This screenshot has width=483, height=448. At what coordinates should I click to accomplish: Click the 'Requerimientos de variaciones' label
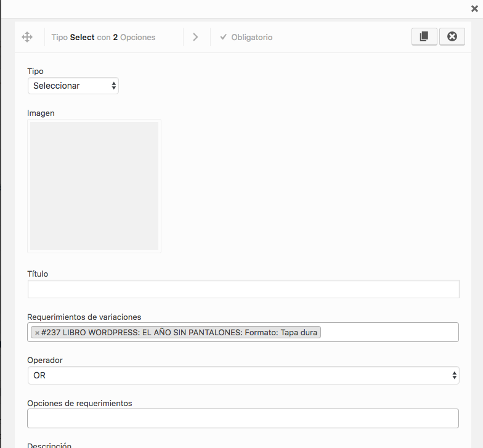[x=84, y=317]
